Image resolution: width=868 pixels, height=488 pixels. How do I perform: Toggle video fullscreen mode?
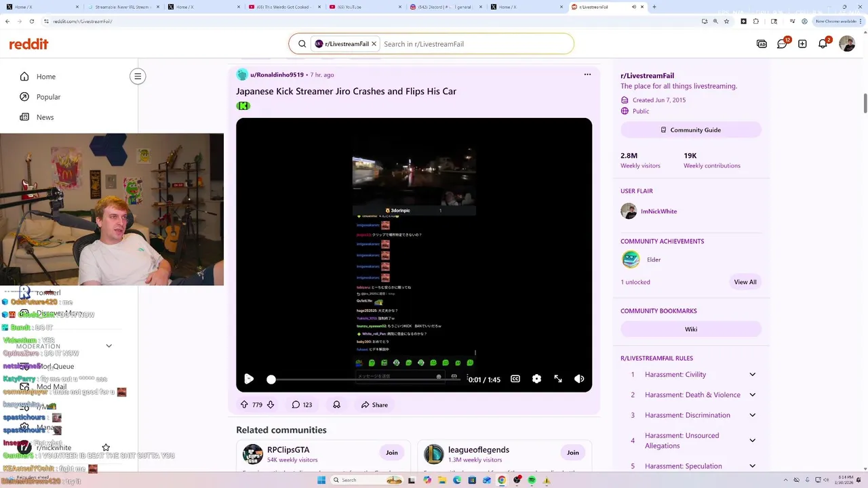tap(558, 379)
